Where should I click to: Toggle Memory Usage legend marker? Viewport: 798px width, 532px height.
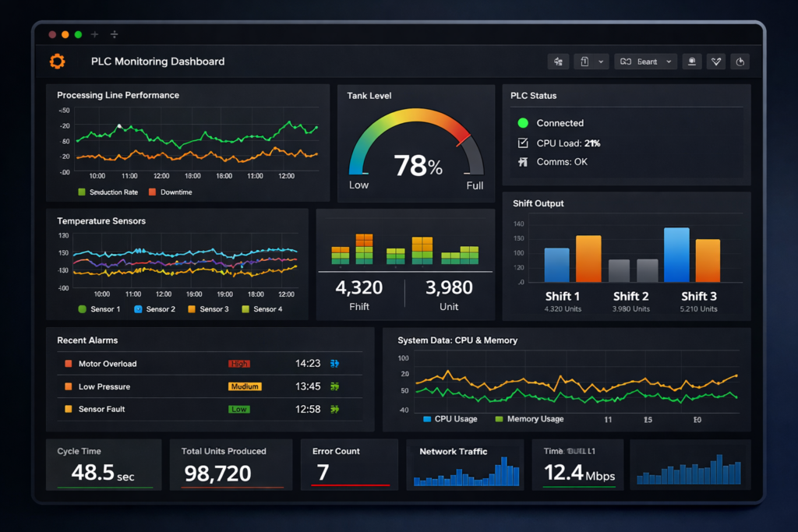tap(499, 419)
